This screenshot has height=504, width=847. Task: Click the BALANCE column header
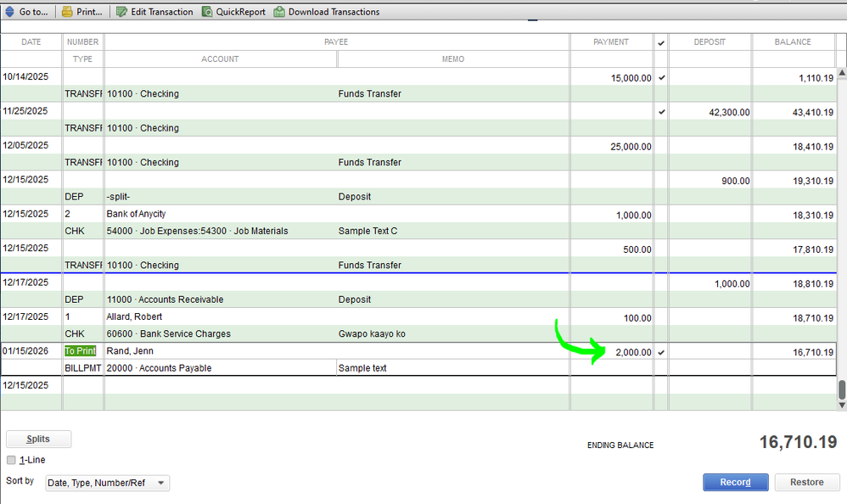click(793, 42)
